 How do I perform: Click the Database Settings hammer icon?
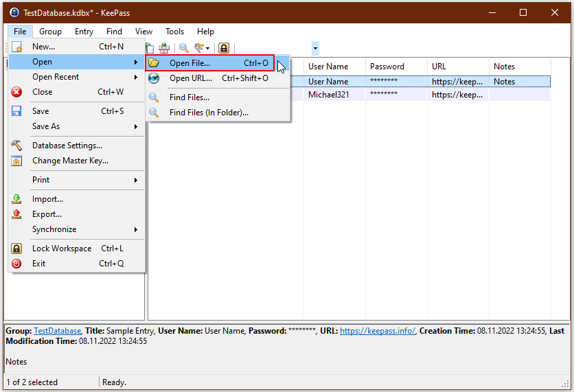point(16,146)
